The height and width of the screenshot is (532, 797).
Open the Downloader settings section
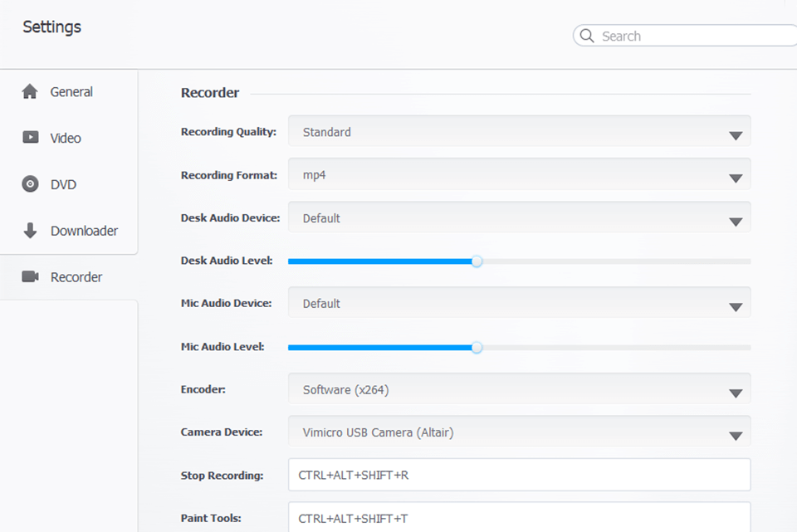(84, 231)
